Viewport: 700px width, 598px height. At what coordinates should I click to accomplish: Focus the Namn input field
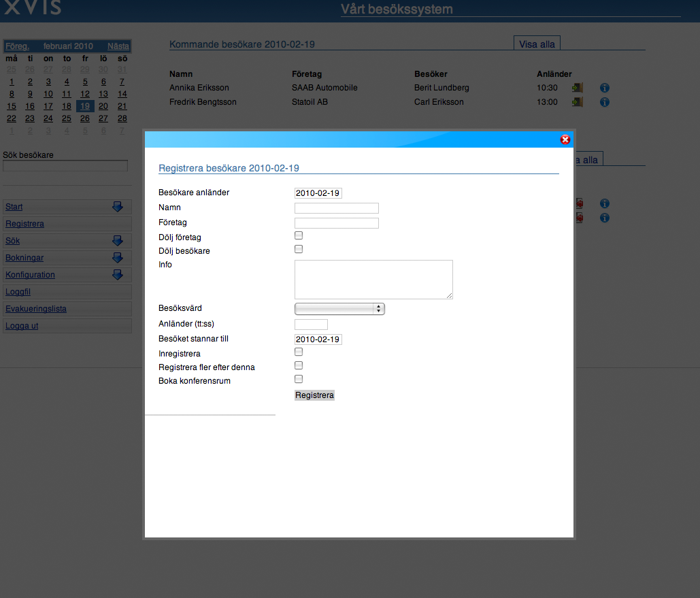(x=337, y=208)
